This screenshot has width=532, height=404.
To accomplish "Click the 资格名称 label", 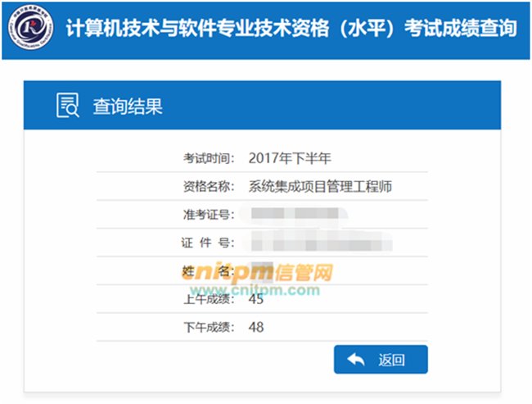I will [x=210, y=187].
